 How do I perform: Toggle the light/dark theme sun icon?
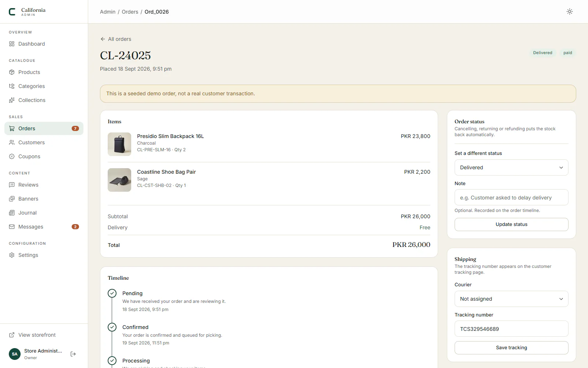tap(570, 11)
